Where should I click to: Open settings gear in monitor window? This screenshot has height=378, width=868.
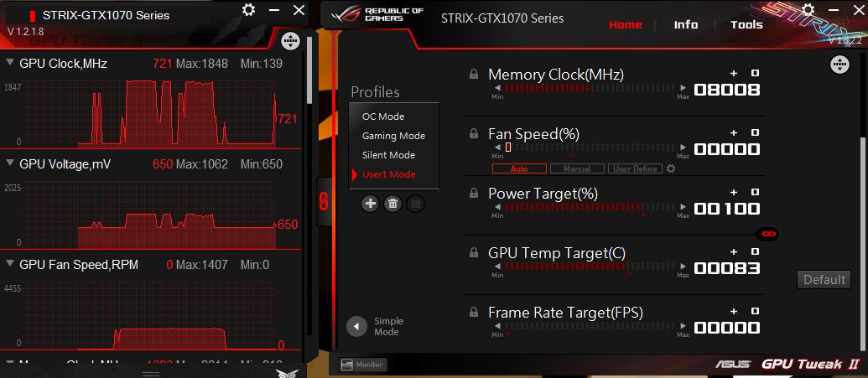point(248,9)
